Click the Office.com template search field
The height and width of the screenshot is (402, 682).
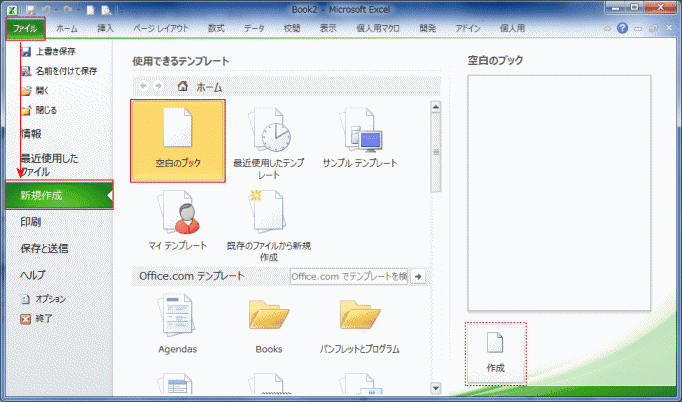(349, 276)
